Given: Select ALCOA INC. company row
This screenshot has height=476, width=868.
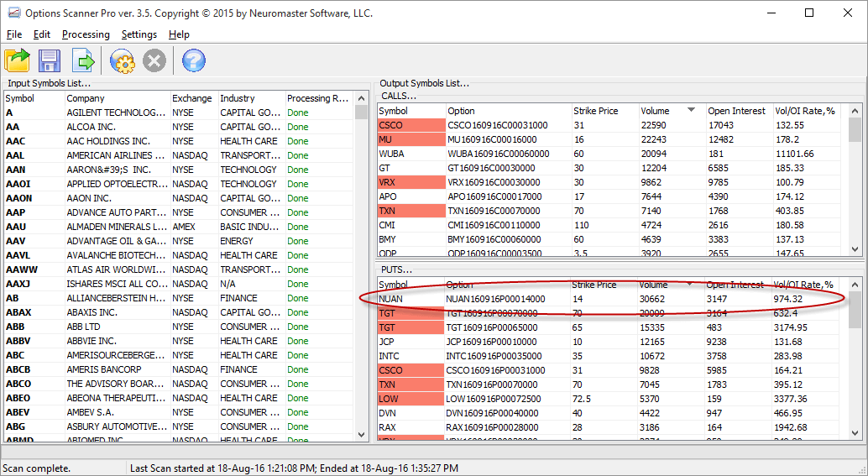Looking at the screenshot, I should point(179,127).
